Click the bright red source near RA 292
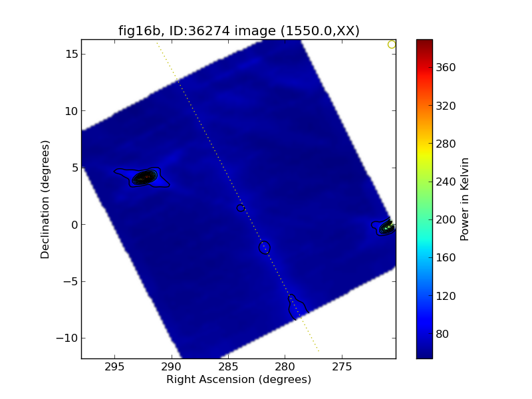This screenshot has height=399, width=532. click(146, 177)
